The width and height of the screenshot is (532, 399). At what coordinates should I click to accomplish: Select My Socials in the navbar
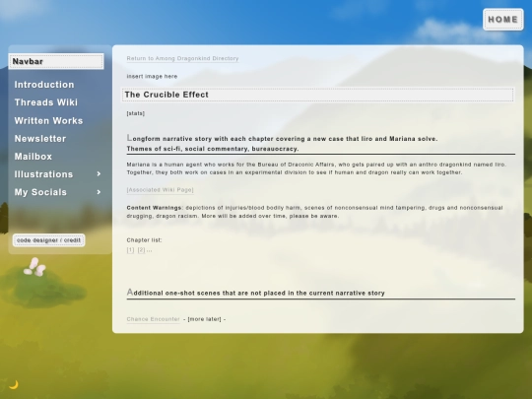[40, 192]
